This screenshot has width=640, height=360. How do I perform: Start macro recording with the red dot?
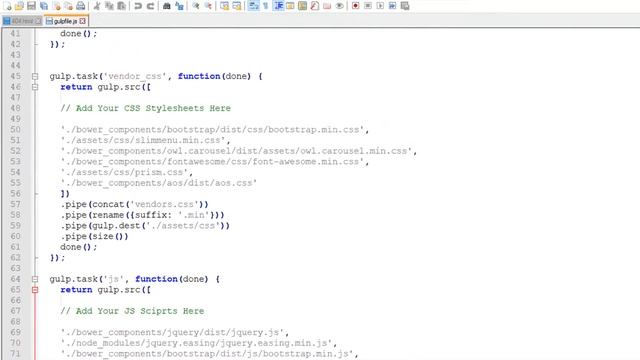pos(356,6)
